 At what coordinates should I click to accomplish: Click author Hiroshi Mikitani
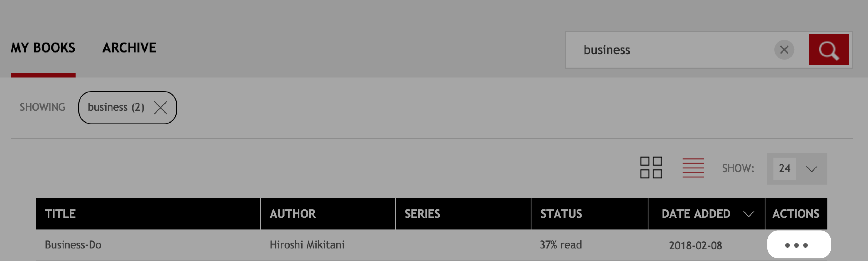[x=307, y=245]
